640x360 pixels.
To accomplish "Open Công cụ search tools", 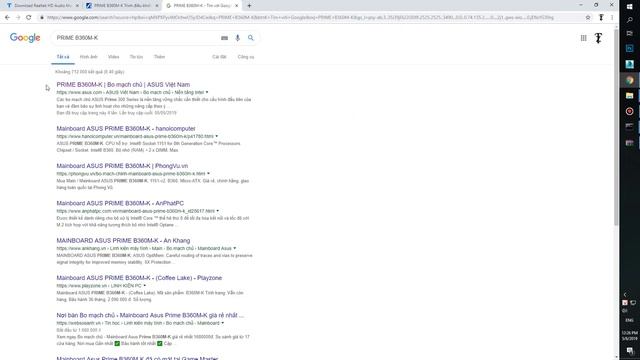I will click(246, 57).
